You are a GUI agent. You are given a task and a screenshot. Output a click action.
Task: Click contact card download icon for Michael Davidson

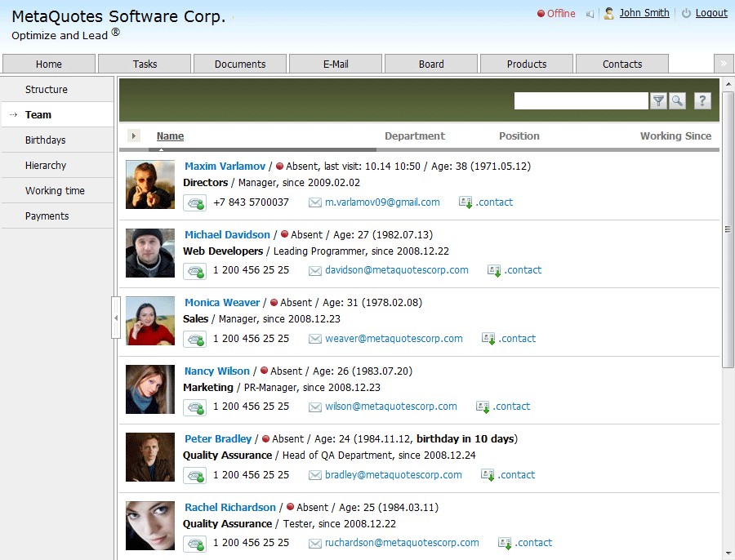tap(494, 271)
